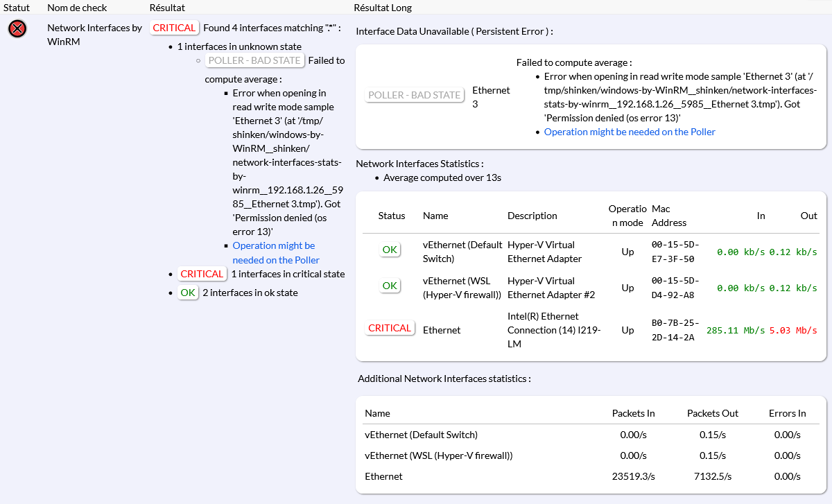Click the CRITICAL badge beside "Found 4 interfaces"
This screenshot has width=832, height=504.
(x=174, y=28)
